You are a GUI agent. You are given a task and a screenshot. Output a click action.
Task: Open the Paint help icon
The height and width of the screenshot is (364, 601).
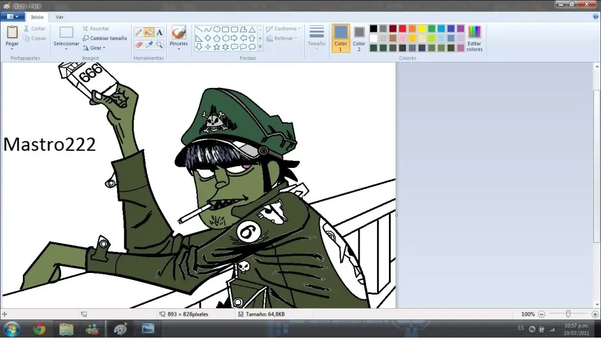coord(595,16)
